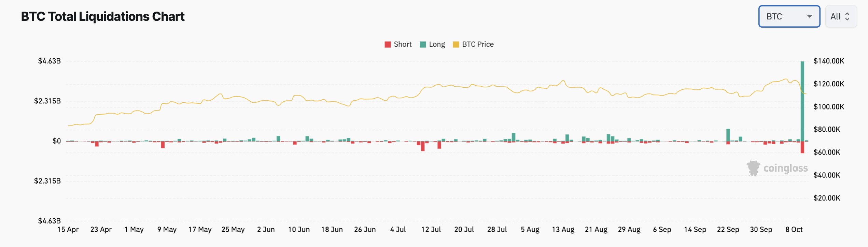
Task: Click the tallest green liquidation bar near 8 Oct
Action: click(x=802, y=99)
